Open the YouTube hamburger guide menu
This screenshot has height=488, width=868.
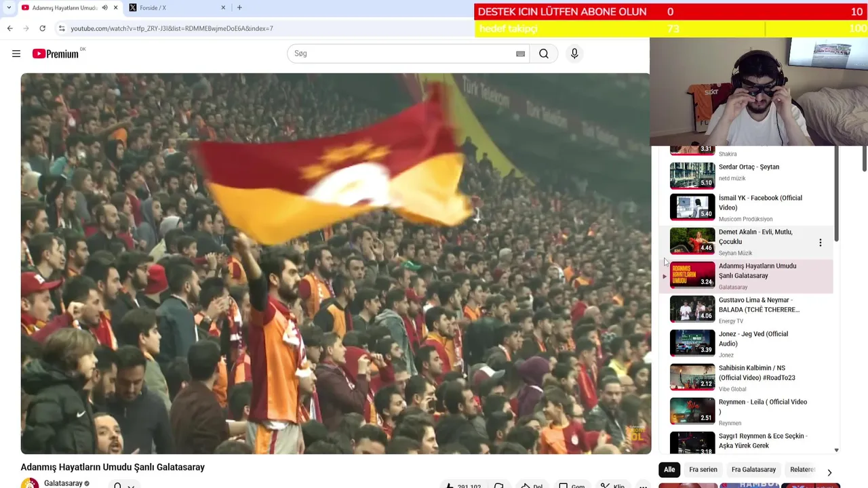pos(16,54)
